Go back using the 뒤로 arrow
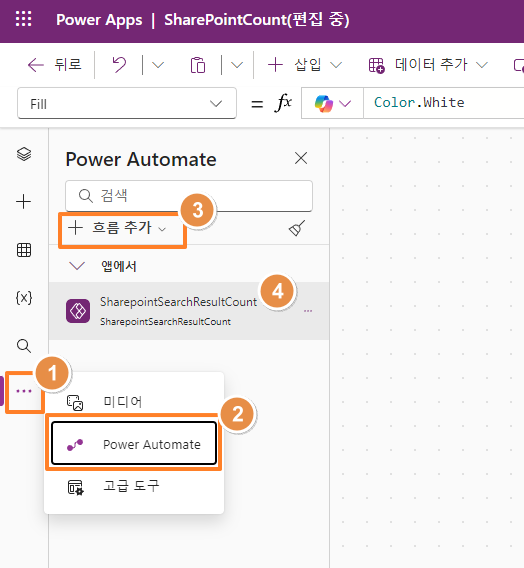The image size is (524, 568). [55, 65]
